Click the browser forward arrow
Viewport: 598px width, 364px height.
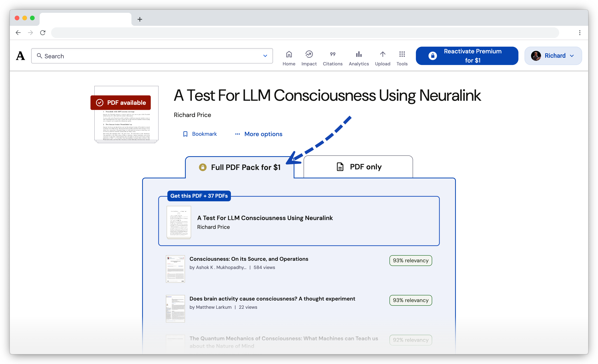(x=30, y=32)
